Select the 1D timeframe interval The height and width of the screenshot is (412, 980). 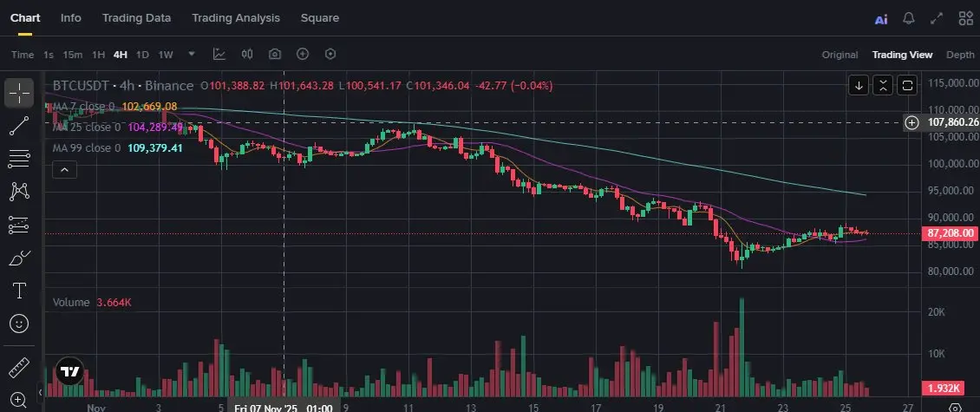pos(142,55)
